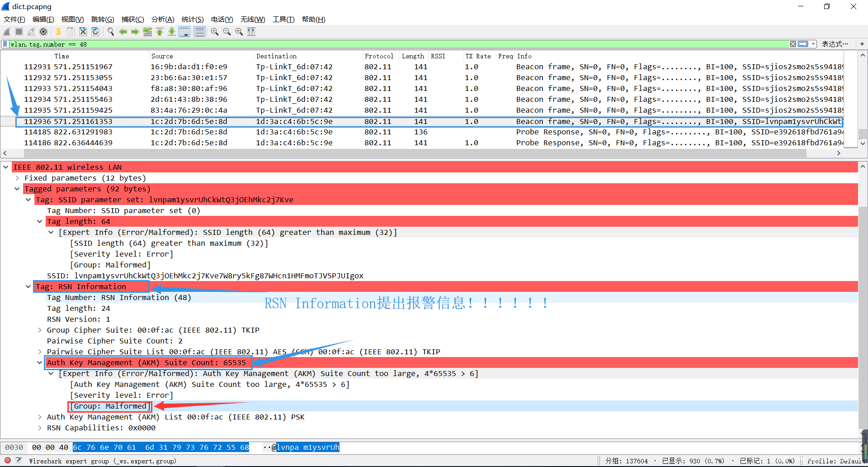The height and width of the screenshot is (467, 868).
Task: Toggle packet colorization rules button
Action: click(199, 32)
